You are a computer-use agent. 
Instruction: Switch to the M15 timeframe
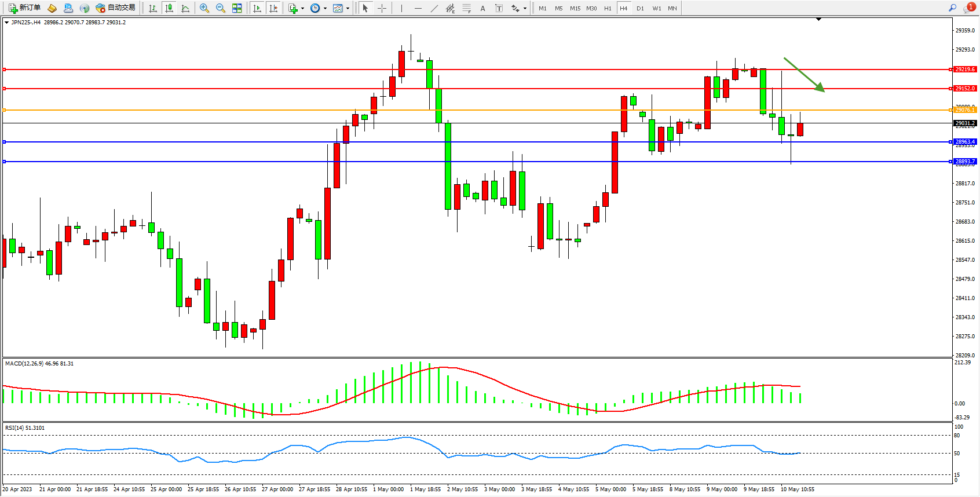point(575,8)
